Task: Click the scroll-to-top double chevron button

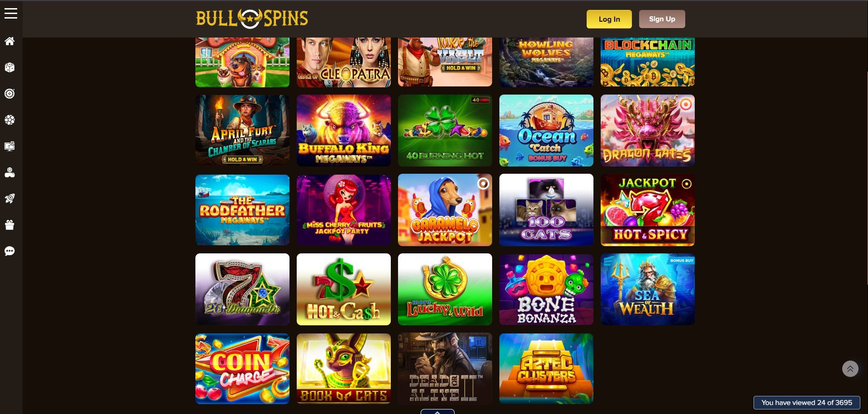Action: click(850, 369)
